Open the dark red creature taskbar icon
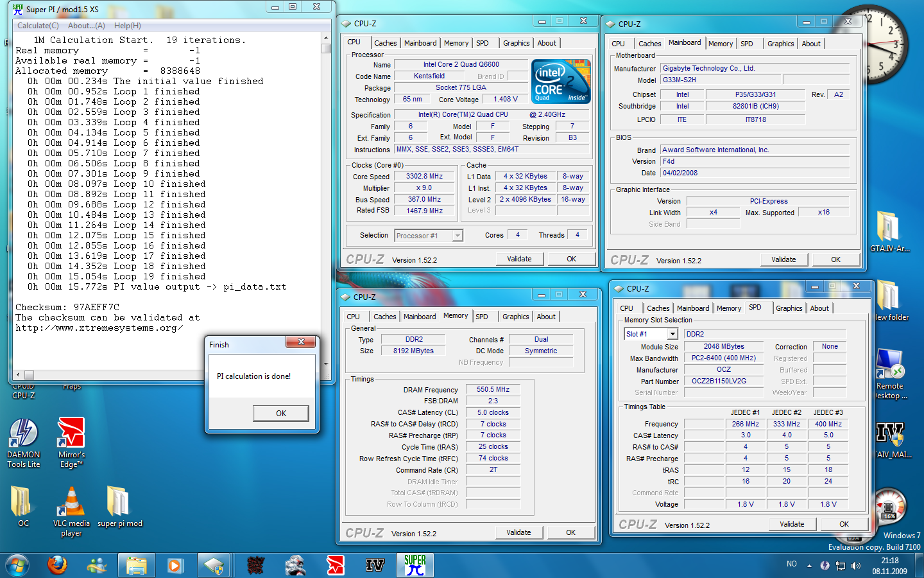Screen dimensions: 924x578 coord(255,565)
